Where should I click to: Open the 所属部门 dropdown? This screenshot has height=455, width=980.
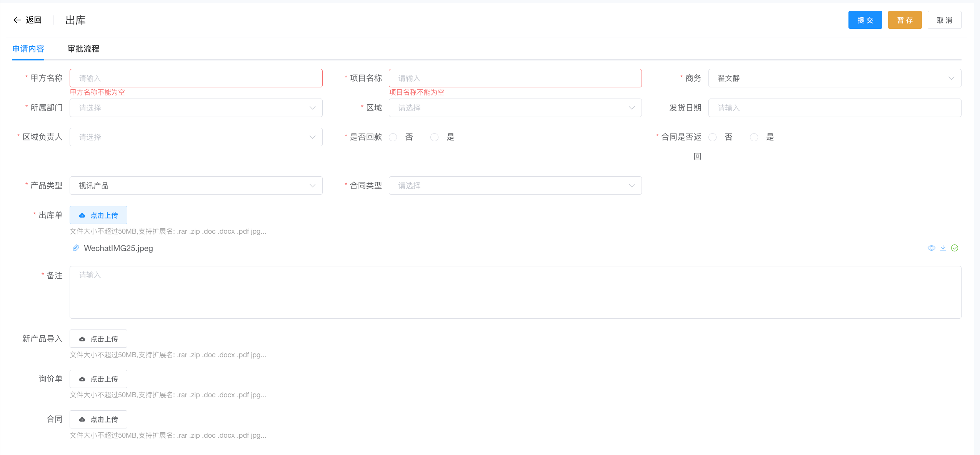click(196, 108)
